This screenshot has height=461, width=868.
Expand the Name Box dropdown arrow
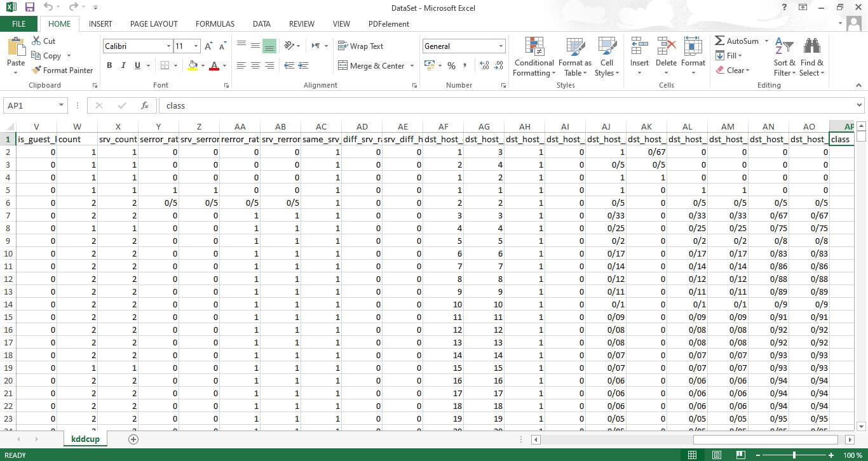[x=61, y=105]
